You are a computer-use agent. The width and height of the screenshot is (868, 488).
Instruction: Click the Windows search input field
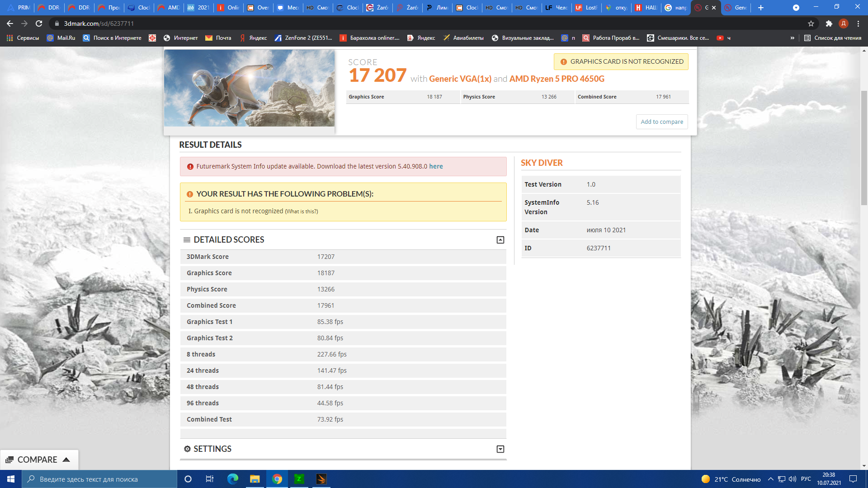tap(99, 479)
